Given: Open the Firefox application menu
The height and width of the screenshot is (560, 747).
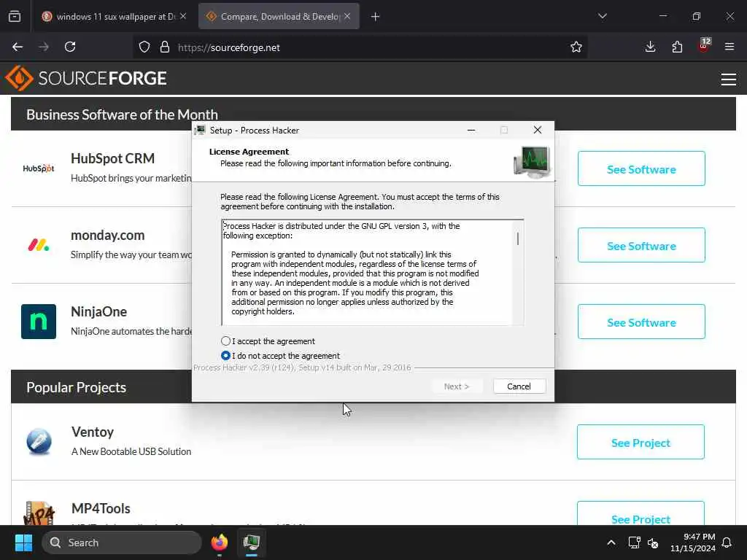Looking at the screenshot, I should (729, 47).
